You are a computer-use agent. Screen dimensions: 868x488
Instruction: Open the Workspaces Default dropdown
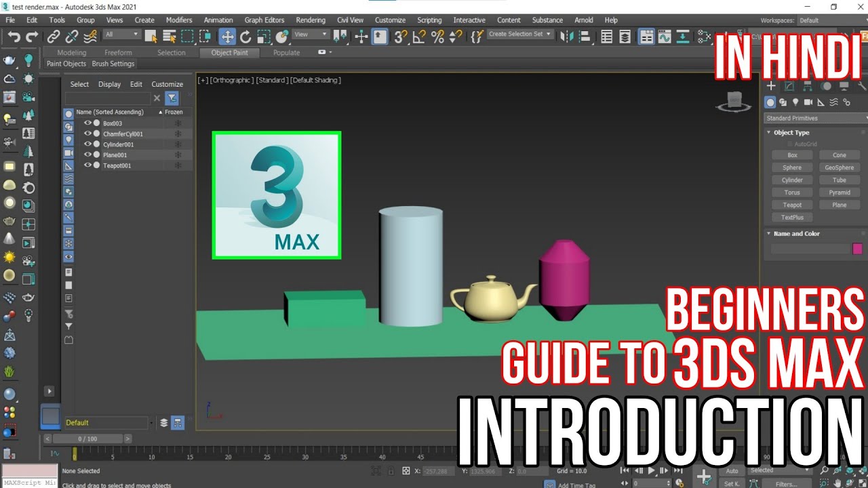point(833,20)
